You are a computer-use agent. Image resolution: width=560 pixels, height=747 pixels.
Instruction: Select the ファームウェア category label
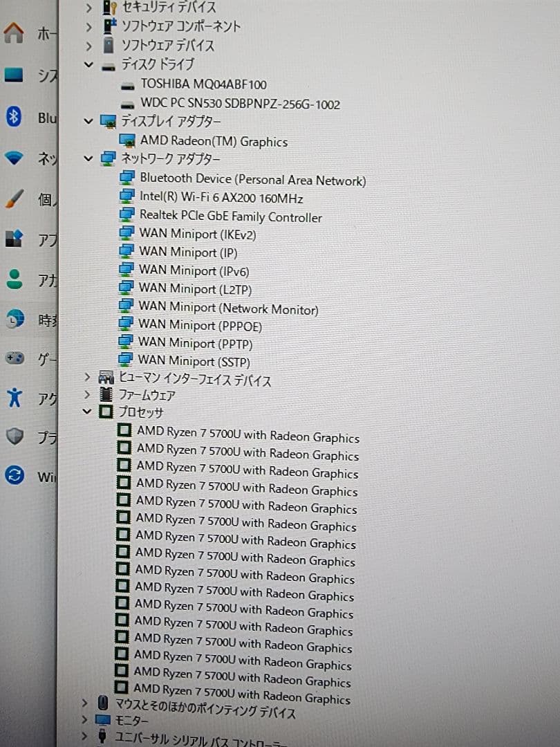pyautogui.click(x=147, y=395)
